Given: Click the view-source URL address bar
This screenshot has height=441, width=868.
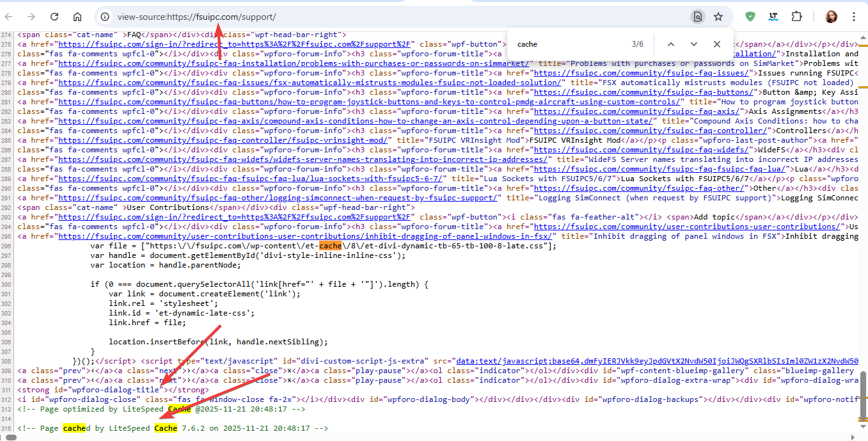Looking at the screenshot, I should 384,17.
